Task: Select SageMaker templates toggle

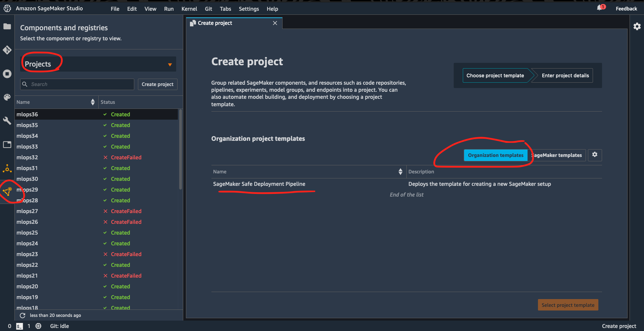Action: (x=557, y=155)
